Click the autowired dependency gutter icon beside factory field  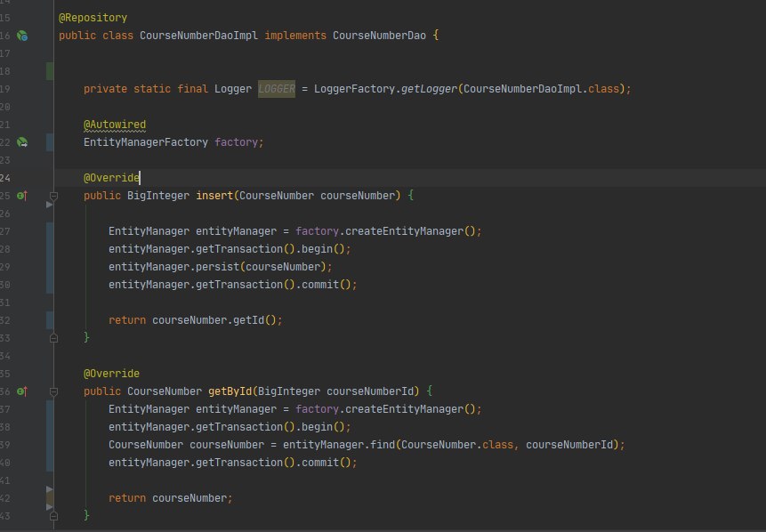(22, 142)
